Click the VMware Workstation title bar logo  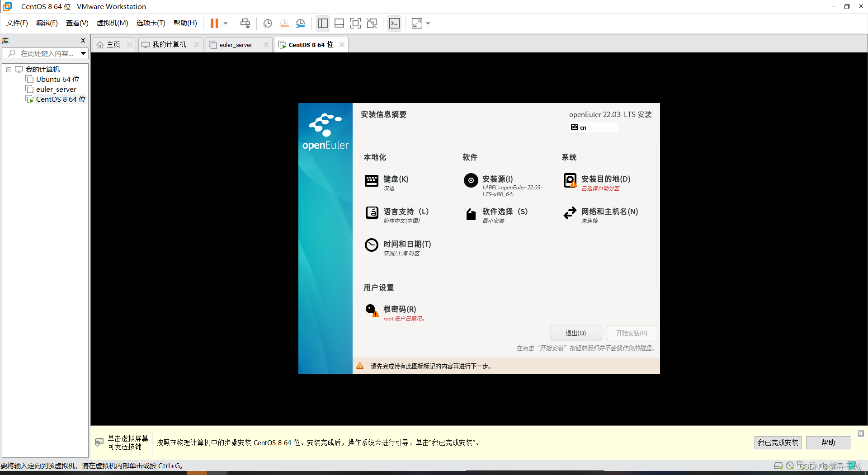pyautogui.click(x=8, y=6)
